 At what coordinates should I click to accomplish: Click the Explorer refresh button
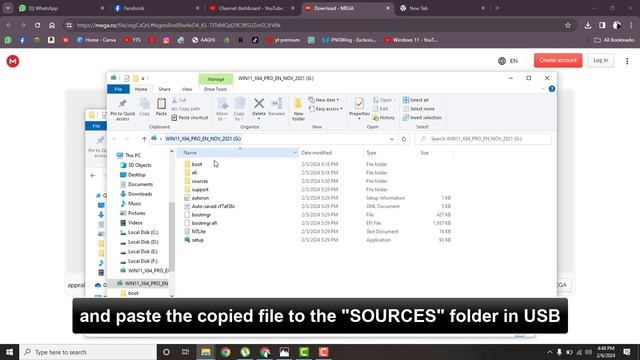pyautogui.click(x=404, y=139)
